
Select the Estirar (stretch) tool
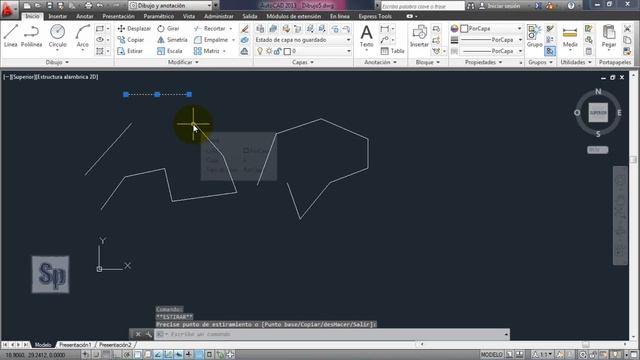click(130, 51)
